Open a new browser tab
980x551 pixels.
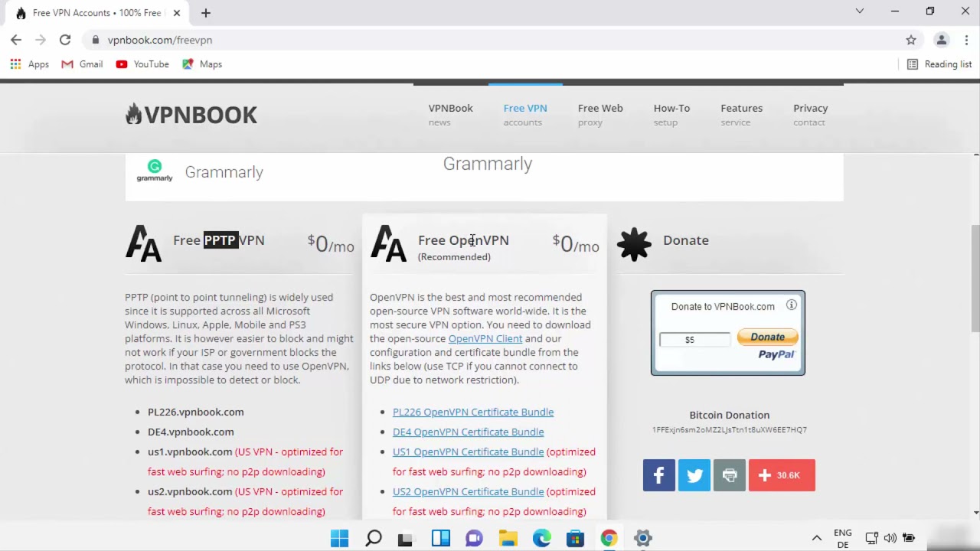206,13
